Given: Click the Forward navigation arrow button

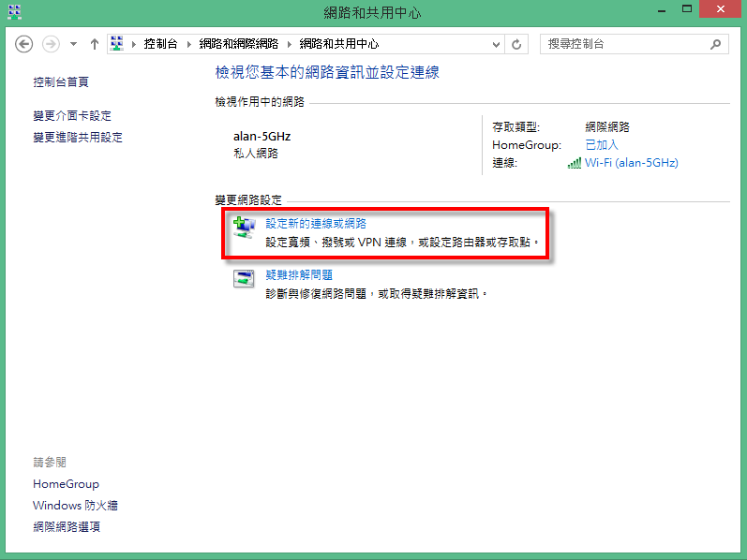Looking at the screenshot, I should (x=51, y=44).
